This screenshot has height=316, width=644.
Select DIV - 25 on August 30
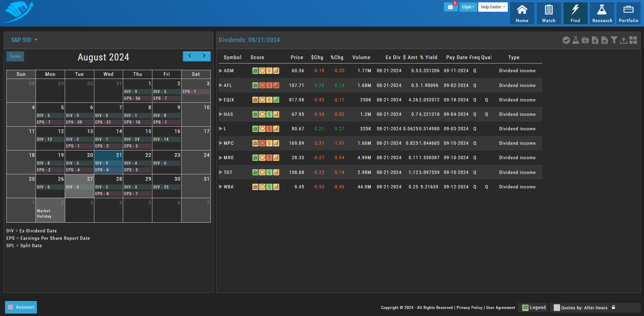point(167,187)
